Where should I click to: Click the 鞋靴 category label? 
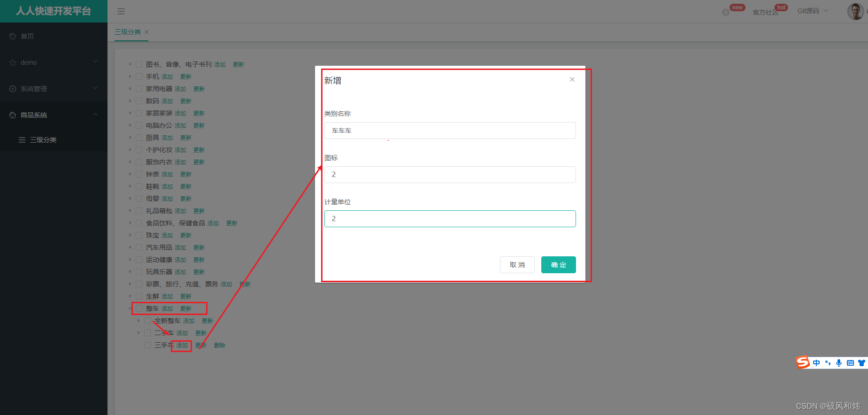tap(153, 186)
